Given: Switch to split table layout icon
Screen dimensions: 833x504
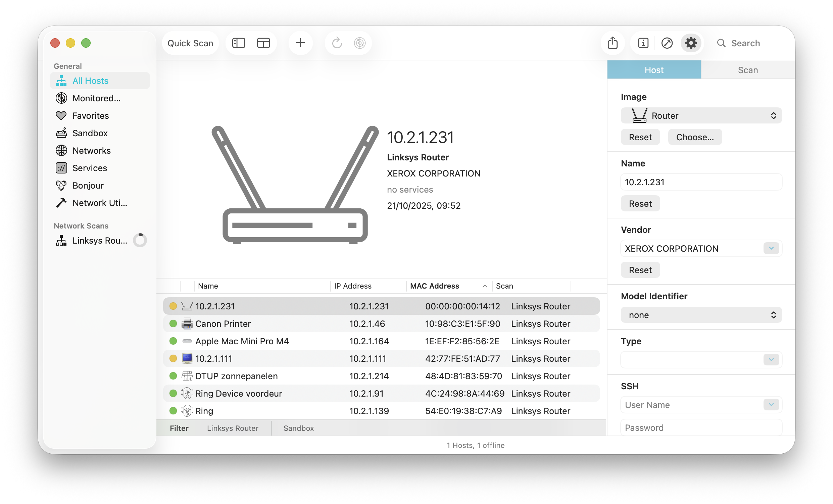Looking at the screenshot, I should [x=263, y=43].
